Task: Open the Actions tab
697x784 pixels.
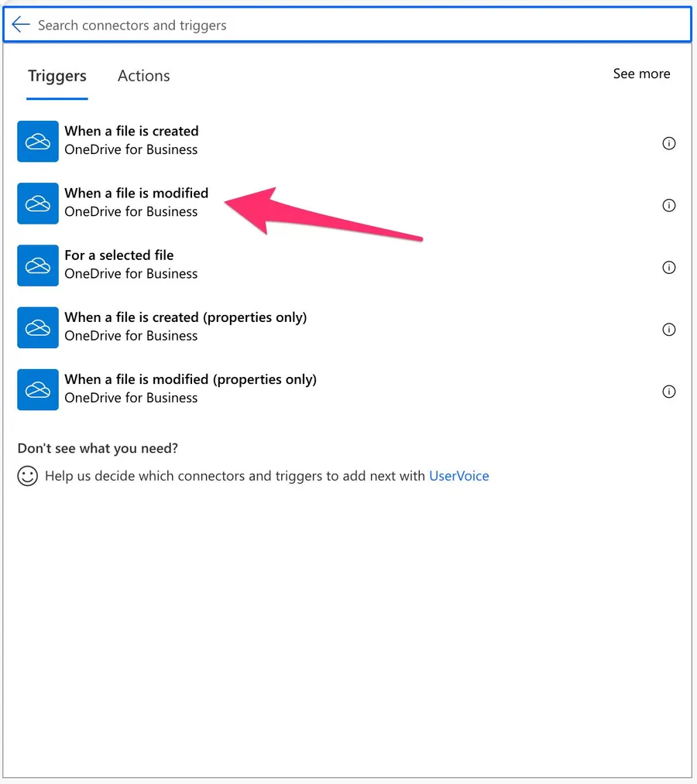Action: [x=143, y=76]
